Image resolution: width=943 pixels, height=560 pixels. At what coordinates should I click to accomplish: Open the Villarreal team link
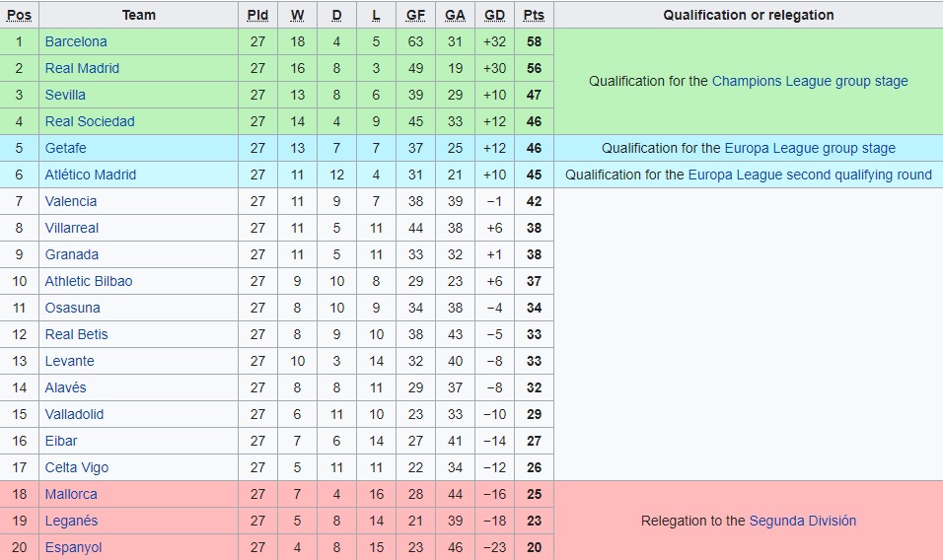click(72, 228)
